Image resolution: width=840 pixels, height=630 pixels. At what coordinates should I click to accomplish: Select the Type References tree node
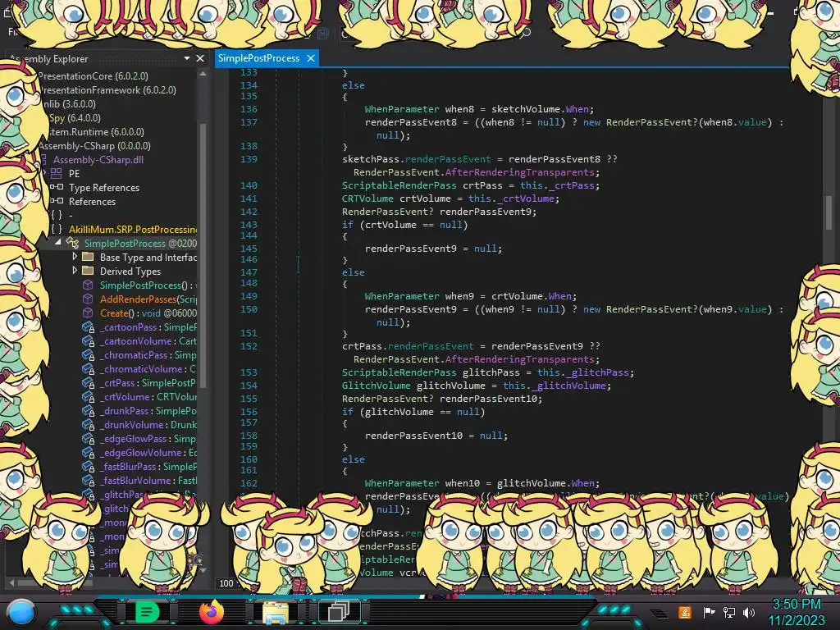[104, 188]
